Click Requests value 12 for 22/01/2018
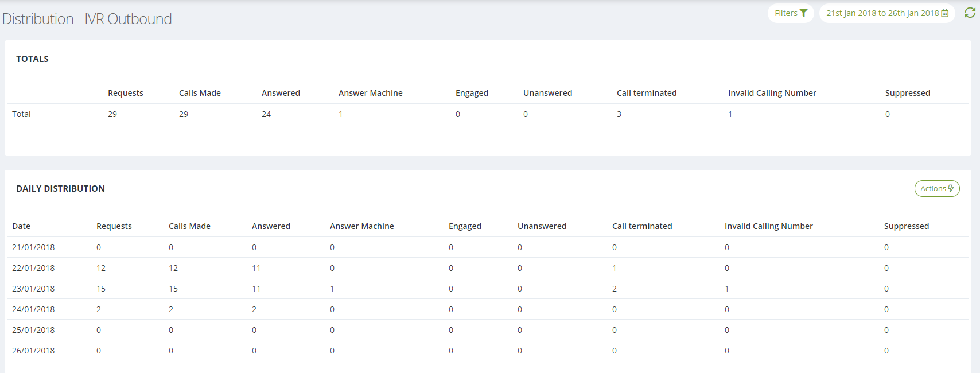Image resolution: width=980 pixels, height=373 pixels. pyautogui.click(x=101, y=268)
